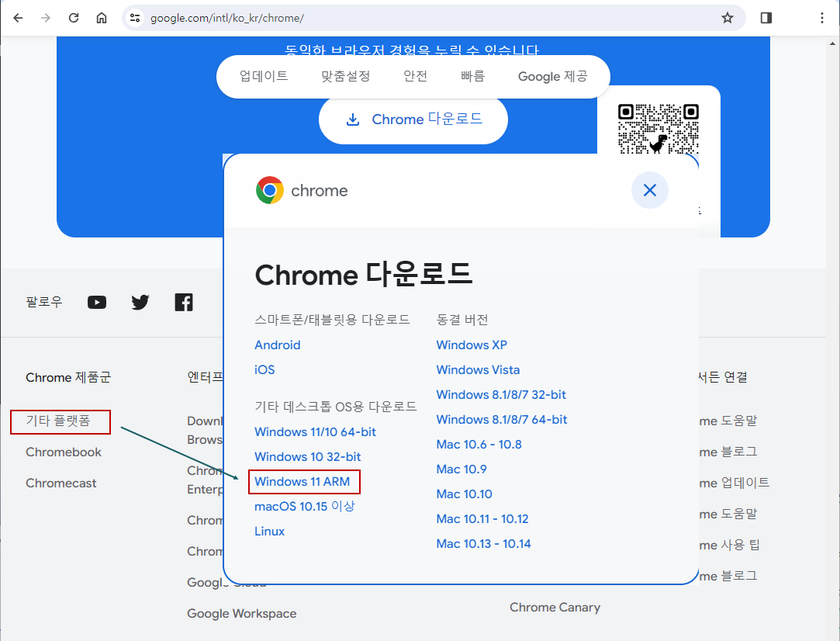This screenshot has height=641, width=840.
Task: Click the Chrome 다운로드 button
Action: click(413, 120)
